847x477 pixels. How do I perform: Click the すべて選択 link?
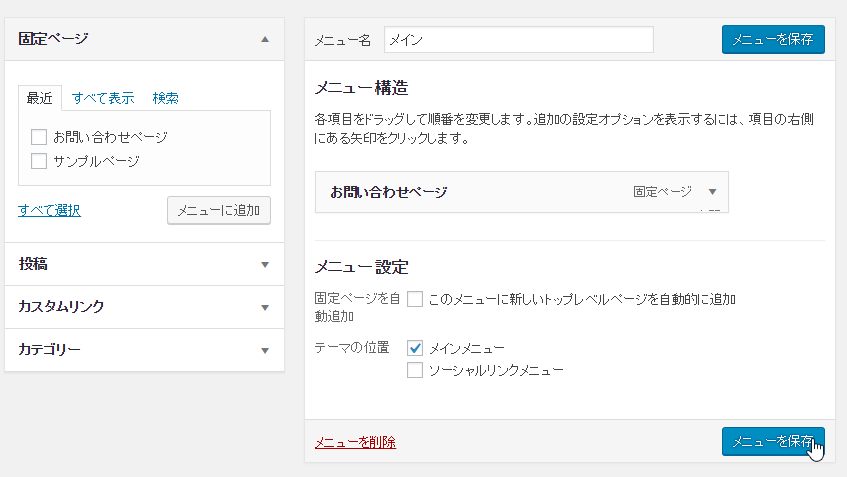(49, 210)
